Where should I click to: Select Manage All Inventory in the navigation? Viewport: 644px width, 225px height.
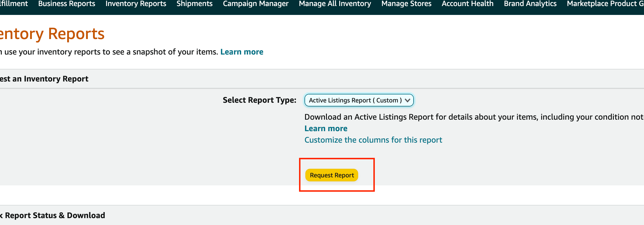335,4
